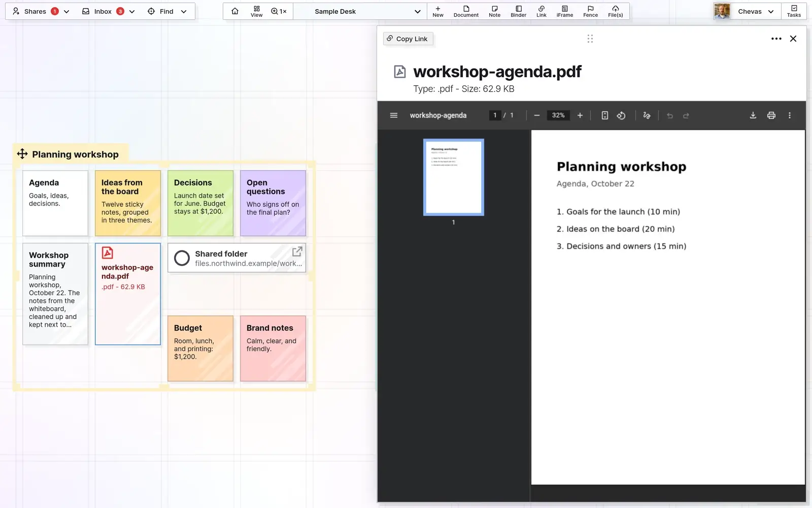
Task: Create a New item with plus icon
Action: click(x=438, y=11)
